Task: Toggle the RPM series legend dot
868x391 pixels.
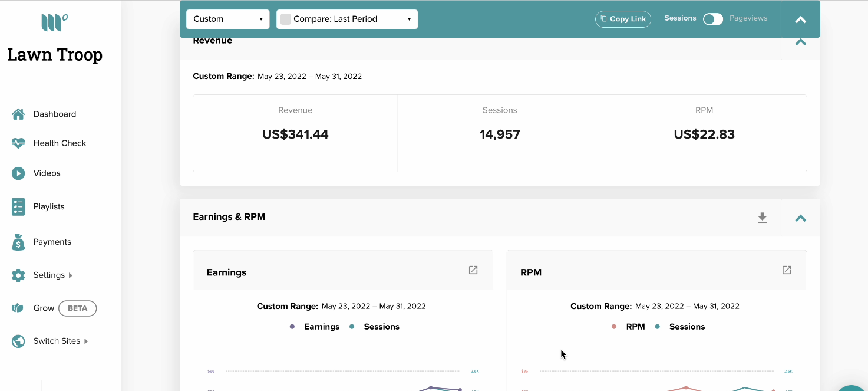Action: click(x=614, y=327)
